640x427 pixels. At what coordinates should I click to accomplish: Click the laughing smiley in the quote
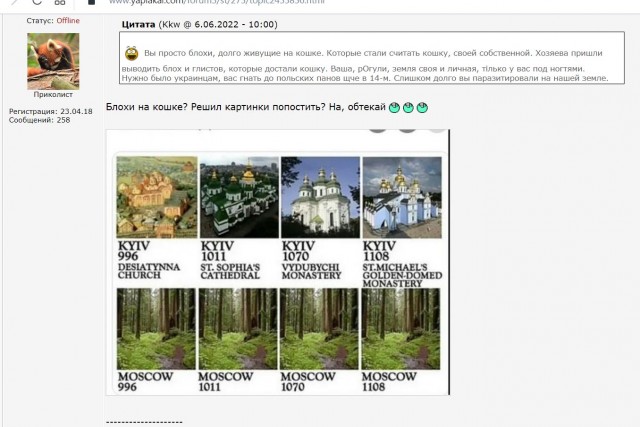tap(131, 53)
